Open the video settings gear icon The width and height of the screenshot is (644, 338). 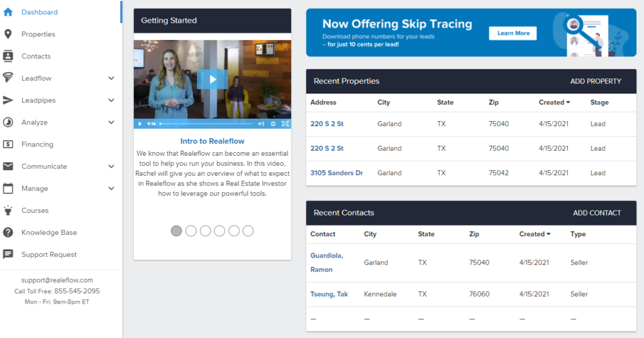273,124
